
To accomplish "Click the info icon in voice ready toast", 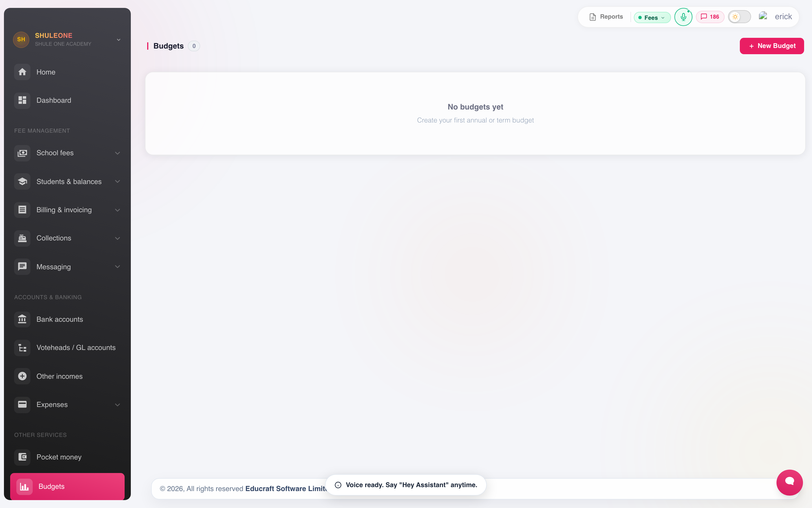I will (x=338, y=485).
